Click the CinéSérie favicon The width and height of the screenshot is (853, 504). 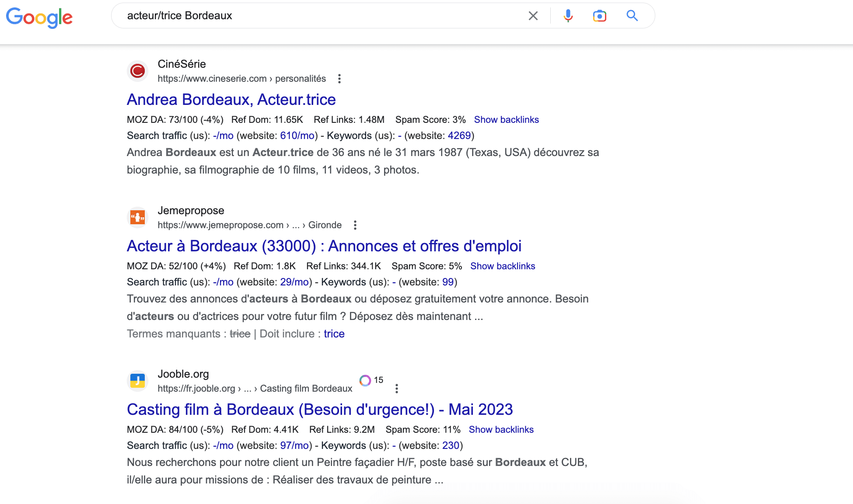coord(138,71)
